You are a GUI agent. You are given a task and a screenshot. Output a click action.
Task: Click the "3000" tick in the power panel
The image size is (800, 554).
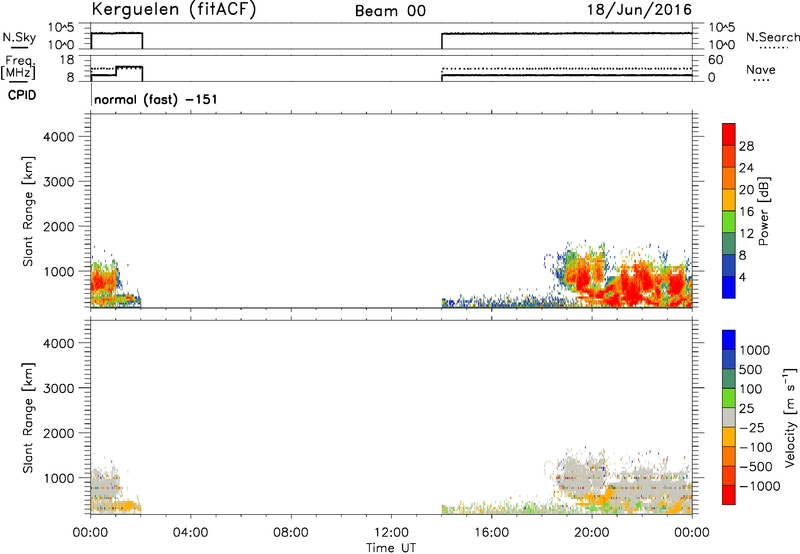point(58,182)
